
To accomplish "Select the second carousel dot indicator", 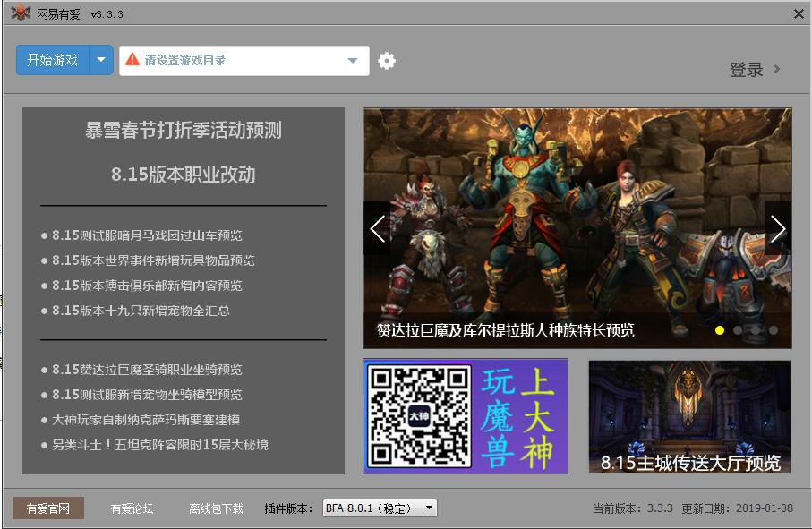I will [737, 329].
